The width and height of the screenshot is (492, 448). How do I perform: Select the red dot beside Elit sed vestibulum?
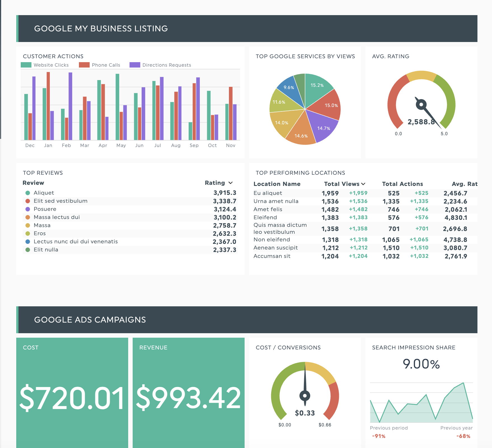point(28,201)
